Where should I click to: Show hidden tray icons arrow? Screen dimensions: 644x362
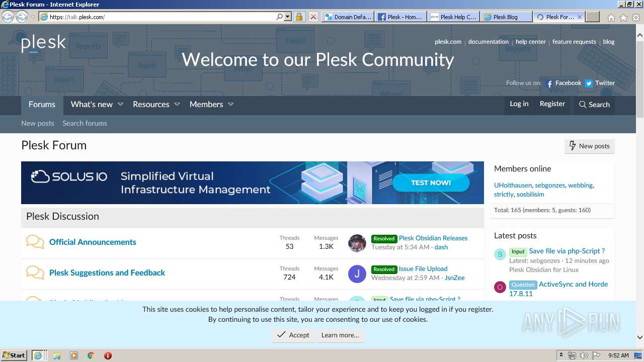(x=561, y=355)
